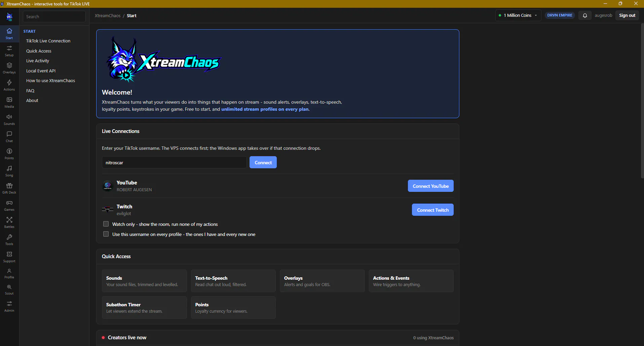Open the Text-to-Speech quick access card
644x346 pixels.
233,281
